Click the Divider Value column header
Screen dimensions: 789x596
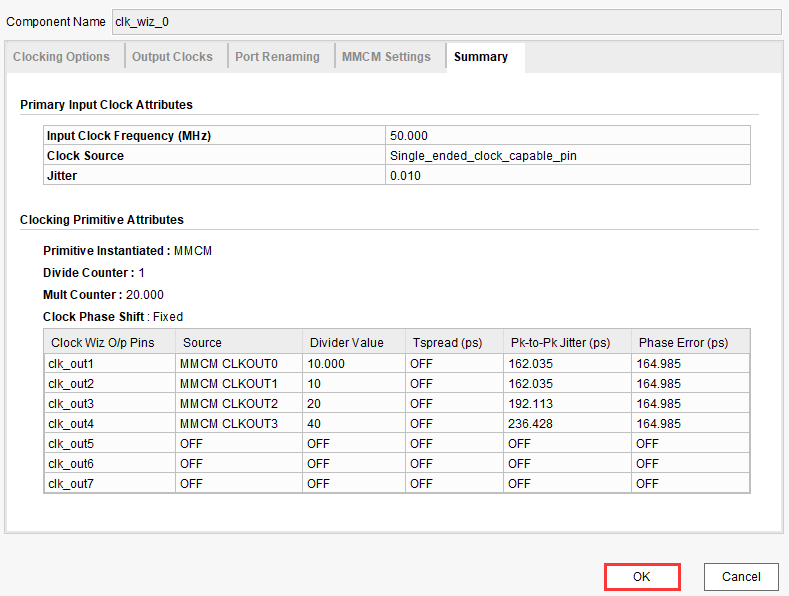[x=354, y=342]
